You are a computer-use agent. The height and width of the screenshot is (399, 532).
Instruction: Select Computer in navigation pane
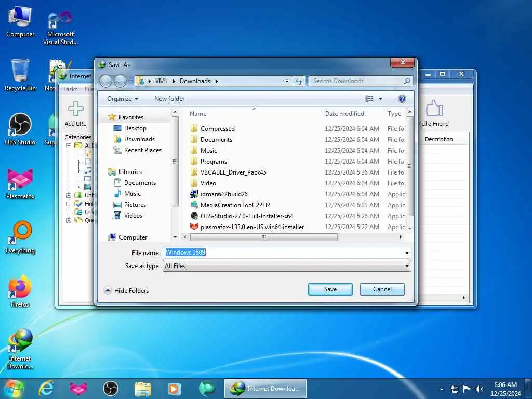[128, 237]
